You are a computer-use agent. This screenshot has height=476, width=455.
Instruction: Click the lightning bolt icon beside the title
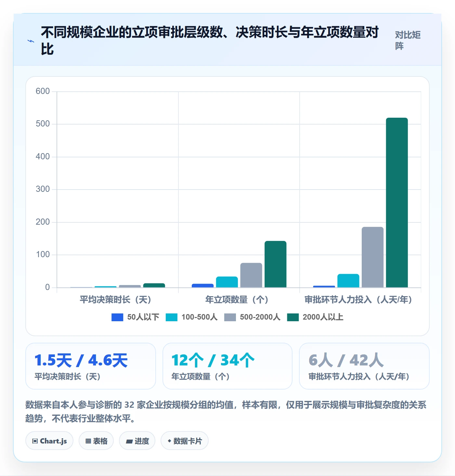pyautogui.click(x=31, y=41)
